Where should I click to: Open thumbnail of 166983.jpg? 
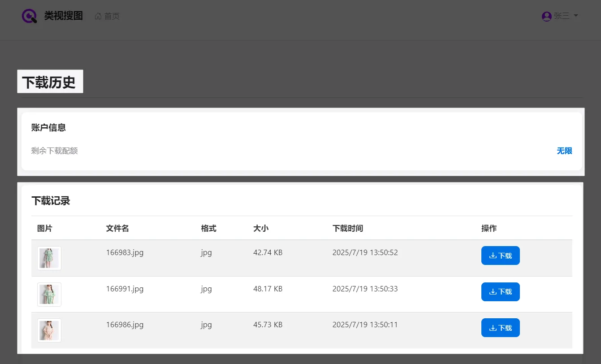[x=49, y=258]
